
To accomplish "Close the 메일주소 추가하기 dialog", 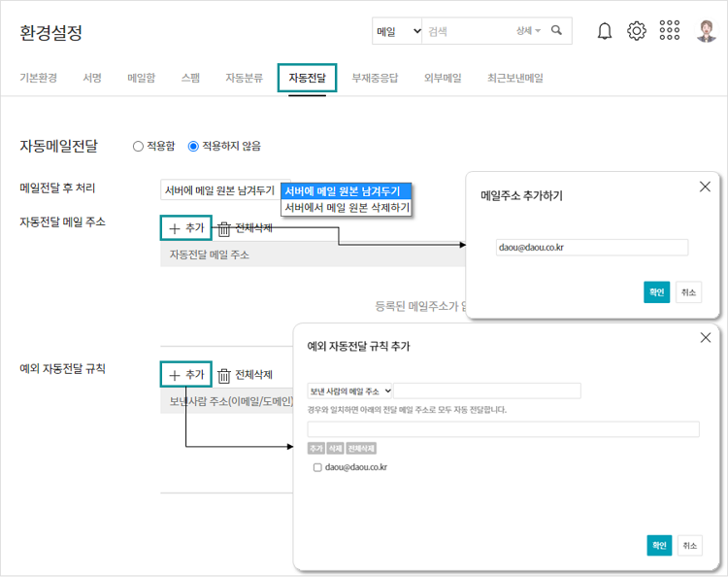I will coord(705,187).
